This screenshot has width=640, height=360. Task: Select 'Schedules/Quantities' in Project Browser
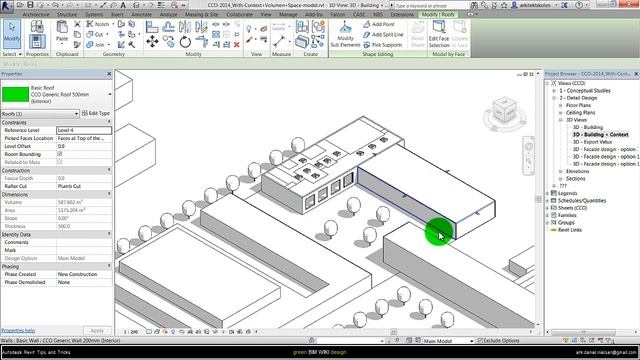coord(582,201)
